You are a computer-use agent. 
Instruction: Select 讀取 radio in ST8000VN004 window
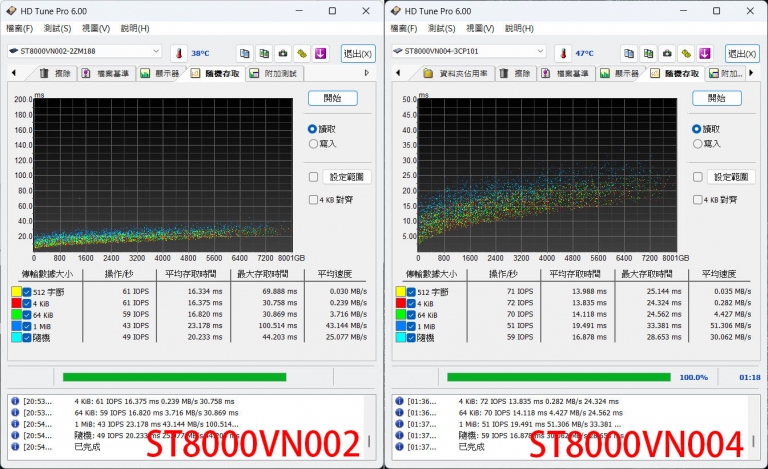[696, 129]
